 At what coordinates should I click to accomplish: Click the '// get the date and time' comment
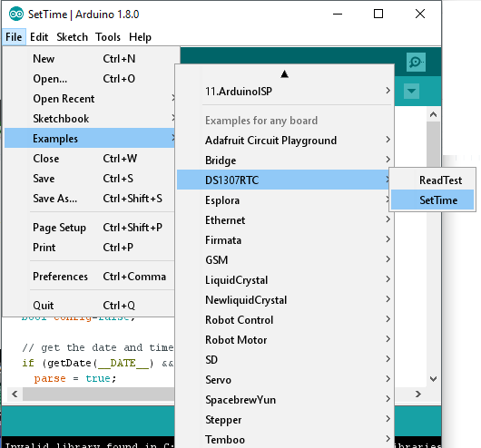click(98, 347)
